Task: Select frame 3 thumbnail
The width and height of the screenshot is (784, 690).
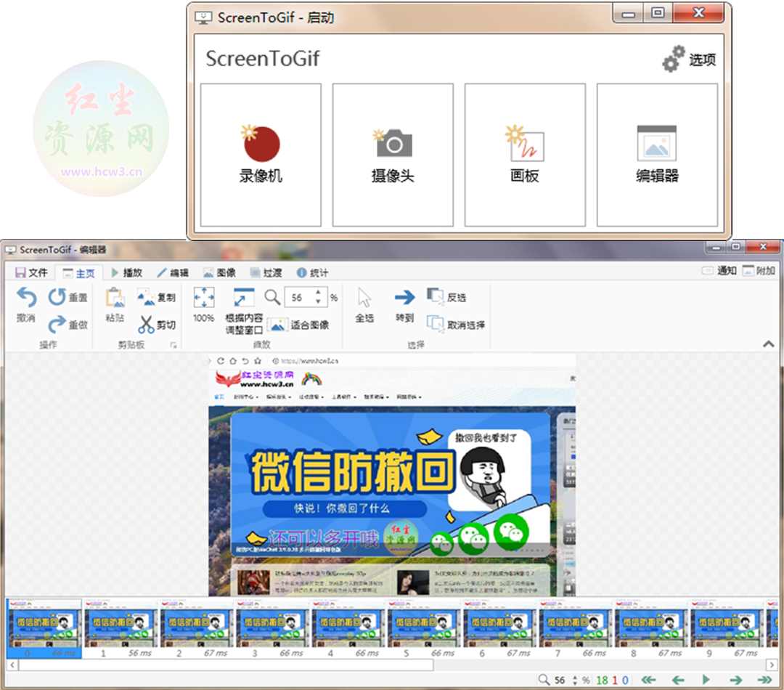Action: pos(272,628)
